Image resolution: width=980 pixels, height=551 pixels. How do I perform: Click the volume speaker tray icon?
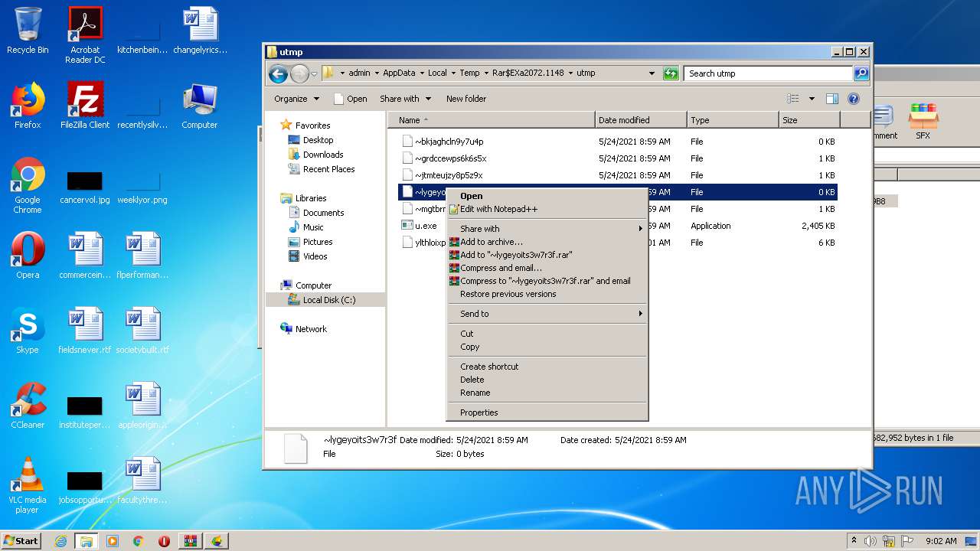pyautogui.click(x=870, y=541)
